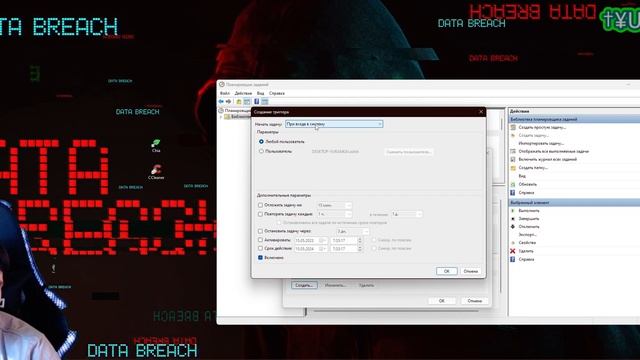Image resolution: width=640 pixels, height=360 pixels.
Task: Click the folder Up-level toolbar icon
Action: pyautogui.click(x=239, y=101)
